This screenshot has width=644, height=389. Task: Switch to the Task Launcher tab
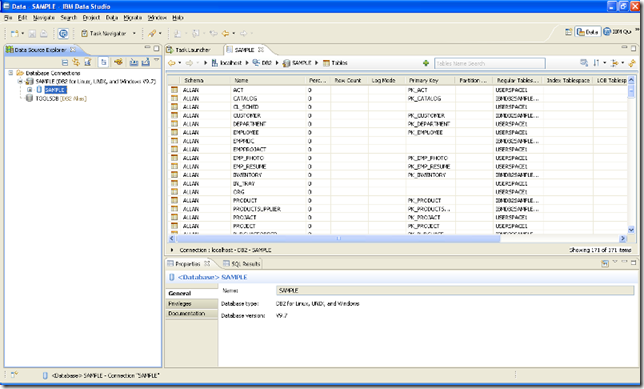click(189, 50)
